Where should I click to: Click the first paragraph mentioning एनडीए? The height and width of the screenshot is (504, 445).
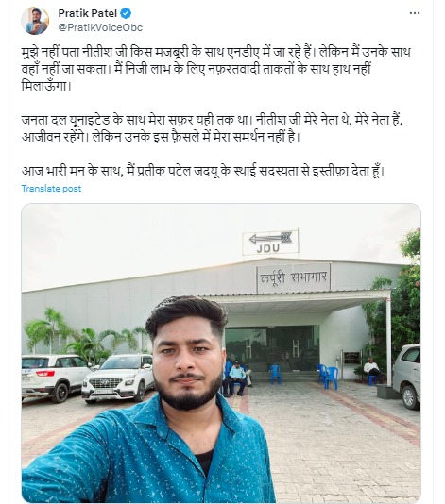[x=215, y=69]
